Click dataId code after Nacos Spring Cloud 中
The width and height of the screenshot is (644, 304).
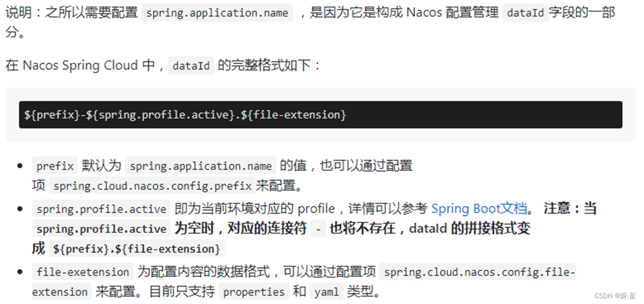point(191,66)
